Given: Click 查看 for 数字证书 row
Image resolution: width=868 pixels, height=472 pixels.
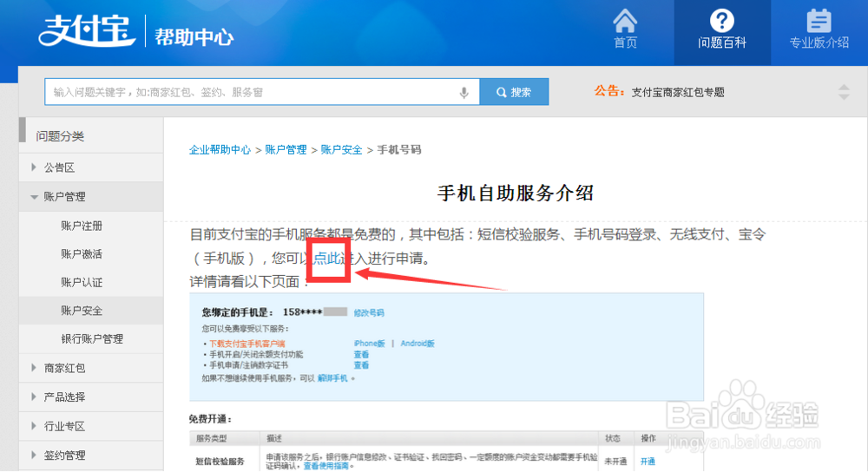Looking at the screenshot, I should 361,365.
